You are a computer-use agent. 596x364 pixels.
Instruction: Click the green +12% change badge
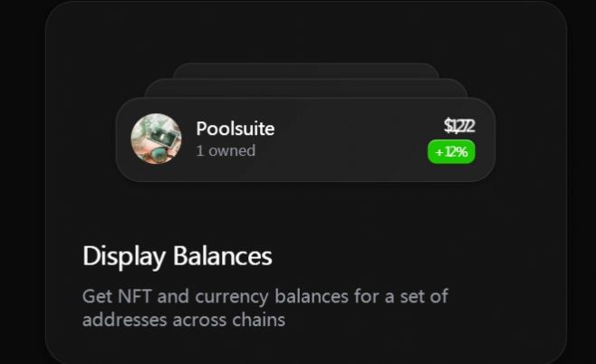pyautogui.click(x=451, y=151)
